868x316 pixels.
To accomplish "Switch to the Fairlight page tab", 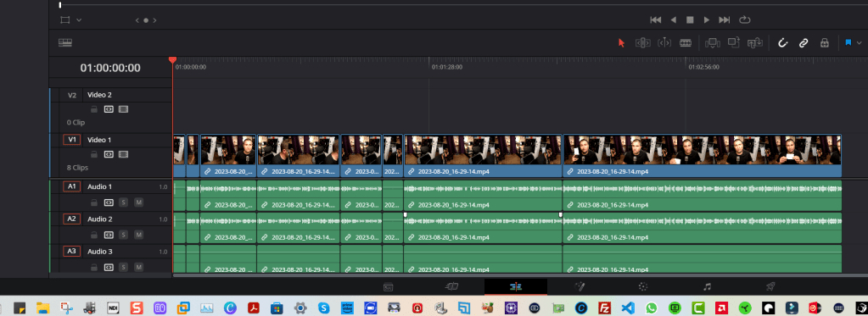I will [x=707, y=286].
